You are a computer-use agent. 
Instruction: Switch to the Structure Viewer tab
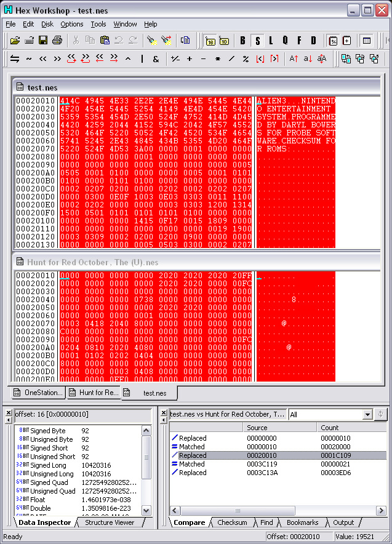(x=110, y=522)
